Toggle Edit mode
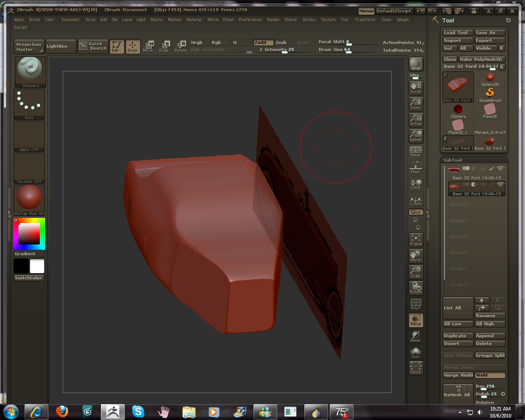 116,46
